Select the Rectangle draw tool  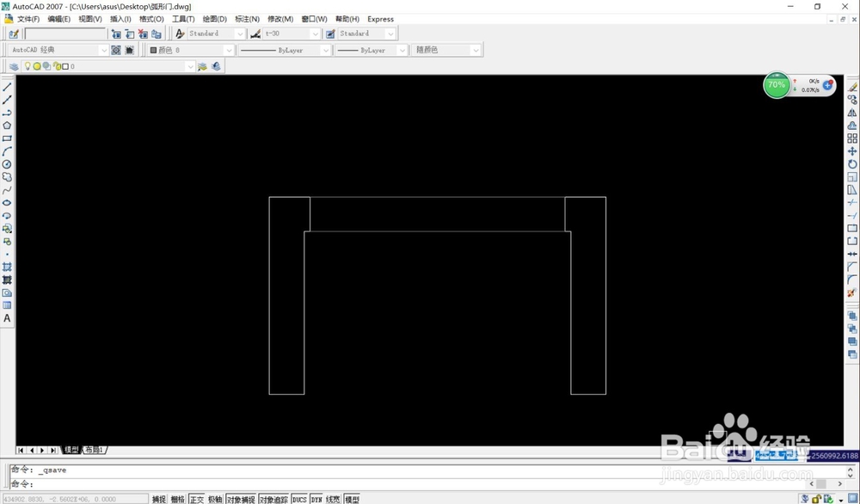(x=7, y=138)
